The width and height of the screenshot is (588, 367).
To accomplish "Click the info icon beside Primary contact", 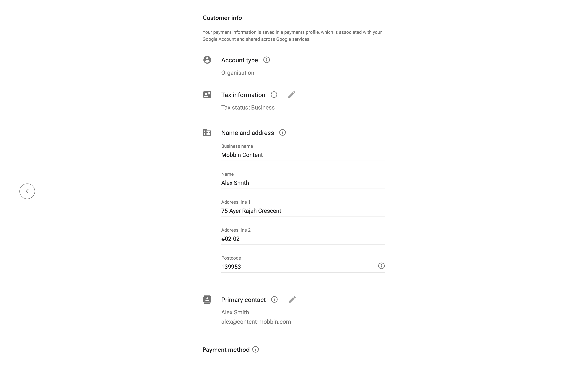I will point(274,299).
